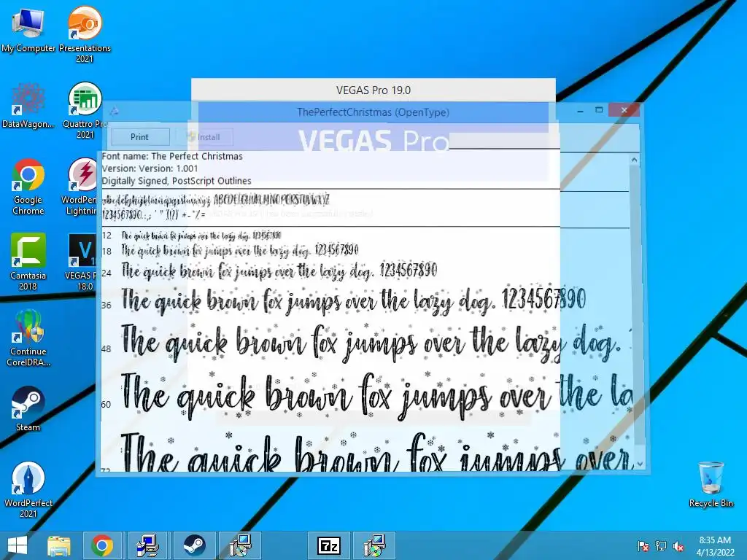Maximize the ThePerfectChristmas font window

pyautogui.click(x=600, y=111)
